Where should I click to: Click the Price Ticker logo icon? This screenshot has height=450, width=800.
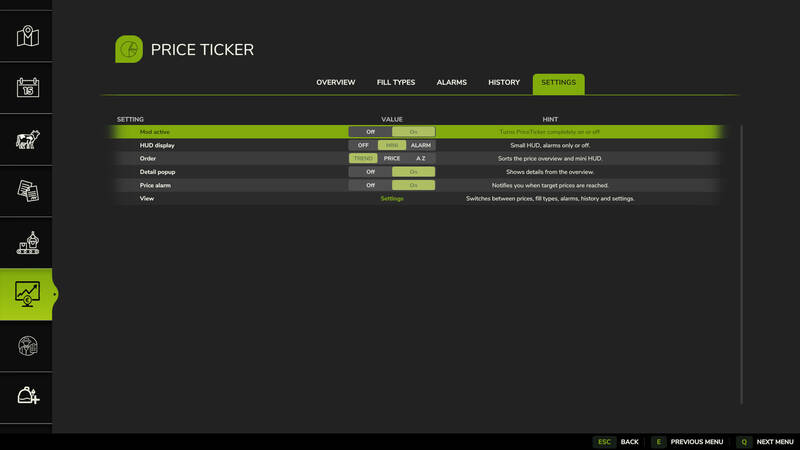(129, 49)
